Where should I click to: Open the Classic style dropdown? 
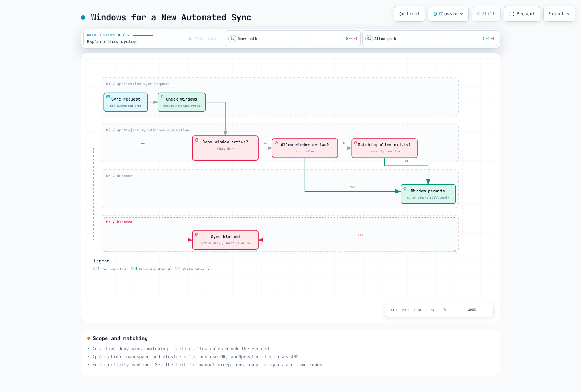[x=448, y=14]
